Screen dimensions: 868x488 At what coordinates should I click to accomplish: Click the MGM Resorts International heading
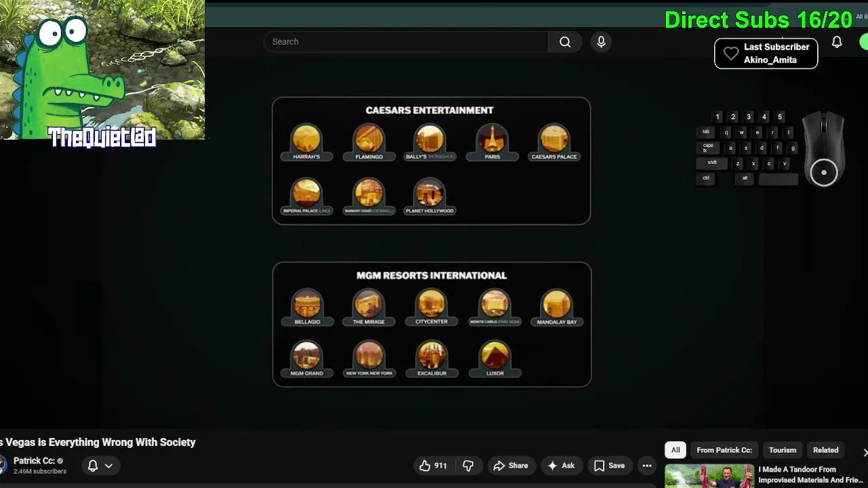[431, 276]
